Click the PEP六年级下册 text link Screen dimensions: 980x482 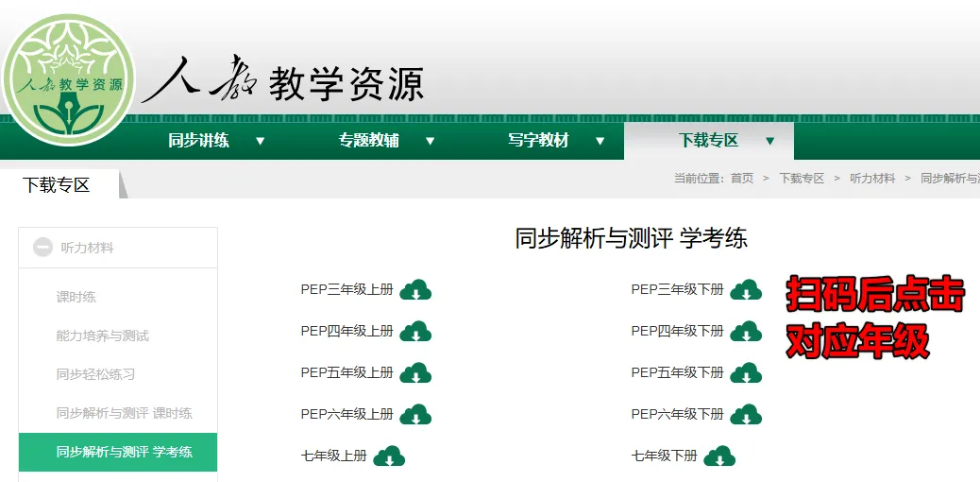[x=678, y=414]
